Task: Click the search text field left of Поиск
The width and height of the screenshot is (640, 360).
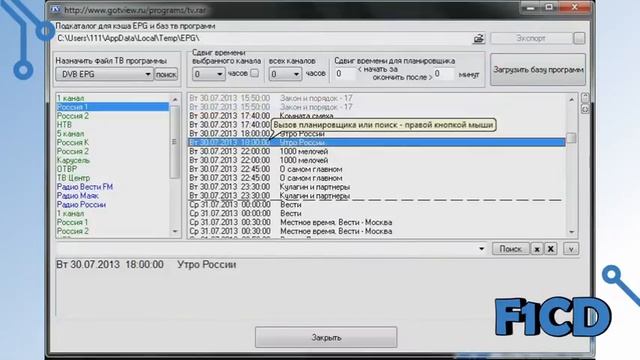Action: click(x=266, y=249)
